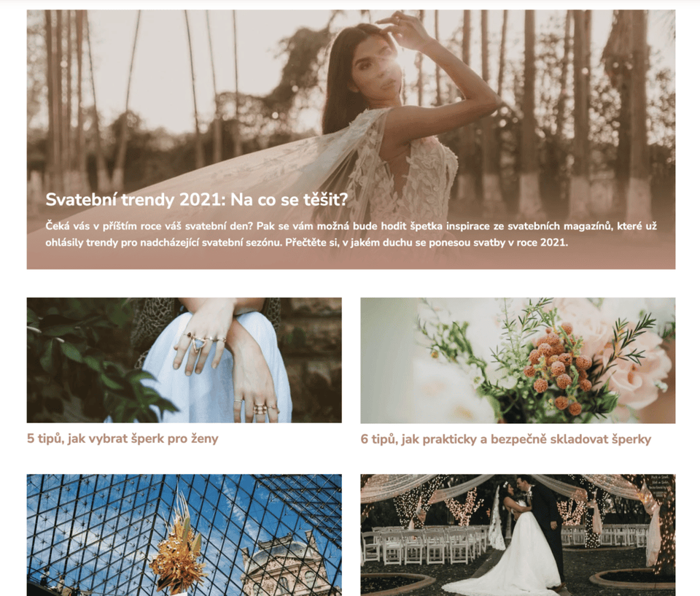Select the intro paragraph starting 'Čeká vás v příštím roce'
Viewport: 700px width, 596px height.
(x=351, y=234)
